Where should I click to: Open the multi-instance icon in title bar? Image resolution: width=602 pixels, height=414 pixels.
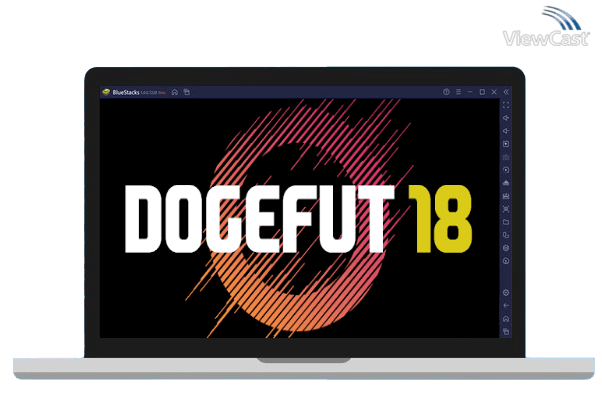pos(187,92)
